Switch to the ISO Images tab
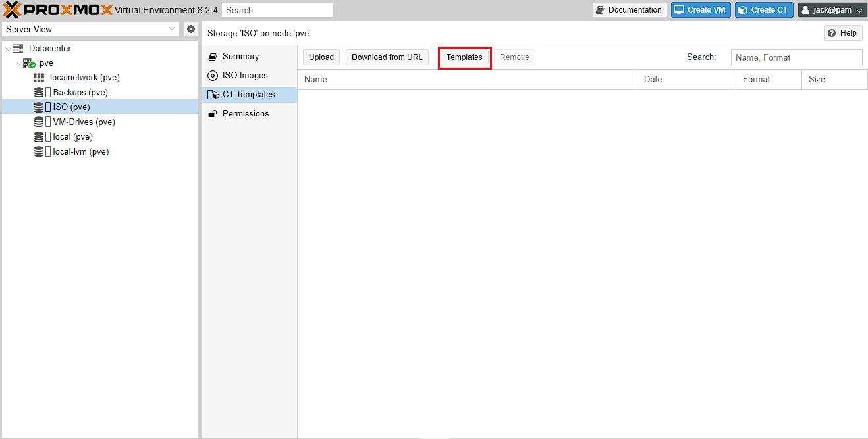This screenshot has height=439, width=868. (245, 76)
